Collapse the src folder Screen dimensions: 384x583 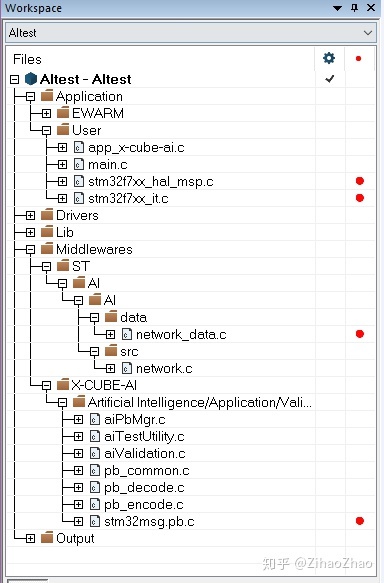94,351
